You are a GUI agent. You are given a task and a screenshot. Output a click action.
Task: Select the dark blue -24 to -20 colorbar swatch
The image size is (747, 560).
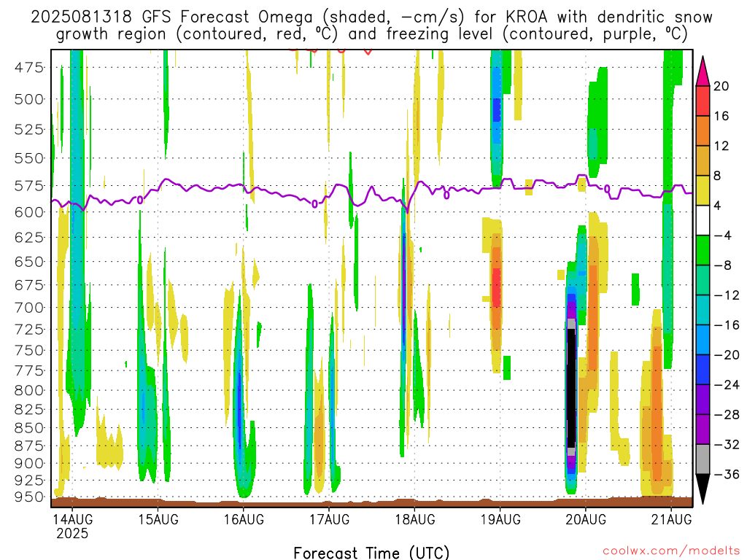[x=703, y=370]
